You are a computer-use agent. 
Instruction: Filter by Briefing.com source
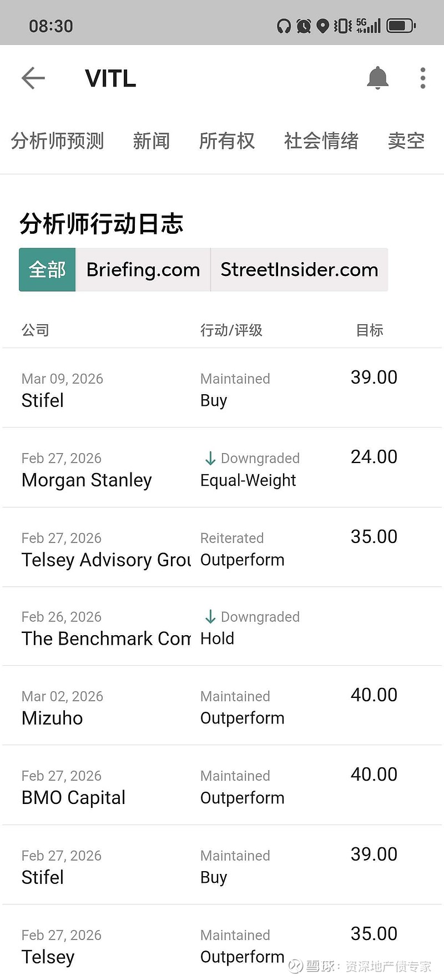tap(143, 270)
